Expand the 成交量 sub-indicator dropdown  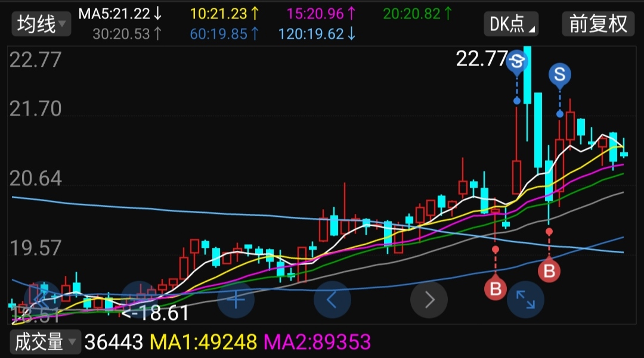tap(45, 342)
